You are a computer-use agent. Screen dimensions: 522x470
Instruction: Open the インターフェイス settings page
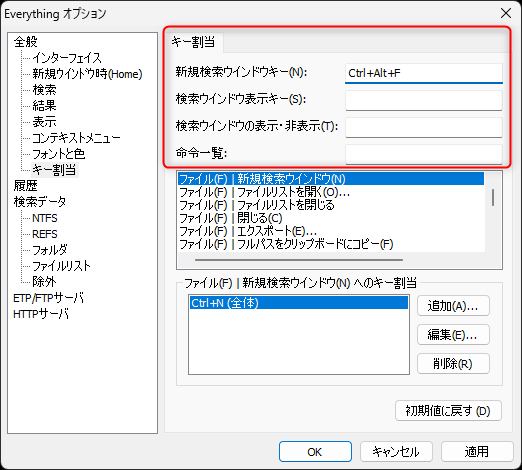(67, 58)
